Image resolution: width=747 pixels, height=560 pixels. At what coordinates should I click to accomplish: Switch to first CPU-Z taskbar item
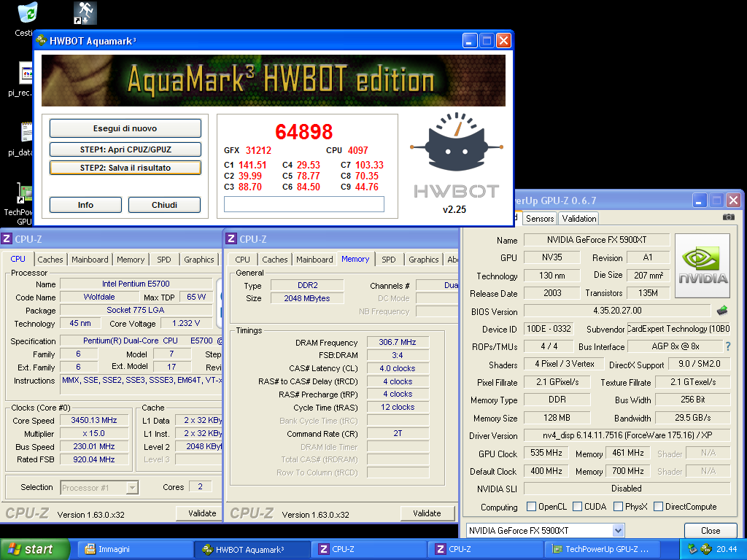tap(370, 549)
